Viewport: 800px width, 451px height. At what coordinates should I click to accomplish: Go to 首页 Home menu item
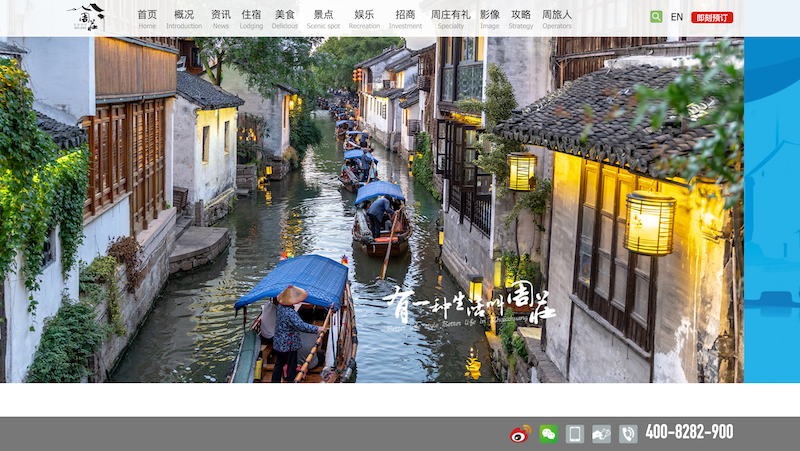[147, 19]
